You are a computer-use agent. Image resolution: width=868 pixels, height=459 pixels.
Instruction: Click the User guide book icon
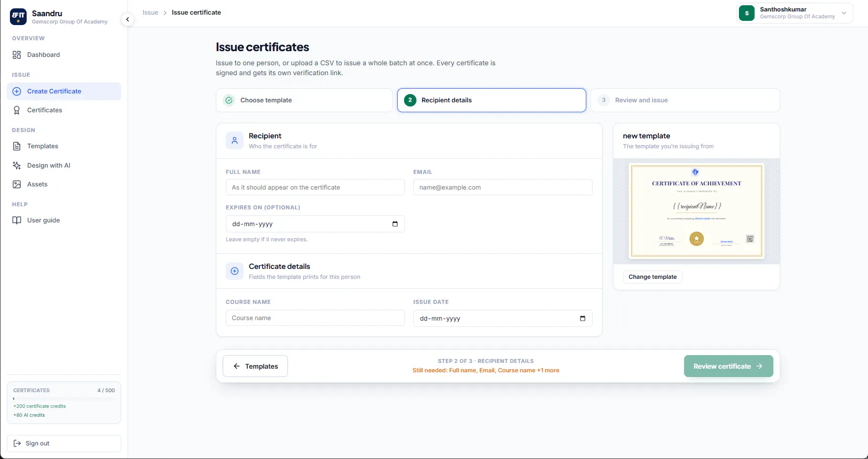click(17, 220)
